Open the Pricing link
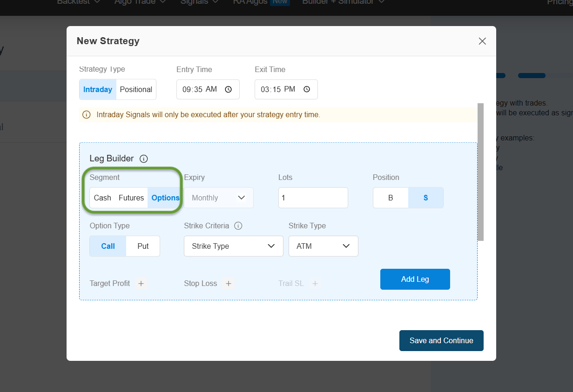 click(x=560, y=2)
